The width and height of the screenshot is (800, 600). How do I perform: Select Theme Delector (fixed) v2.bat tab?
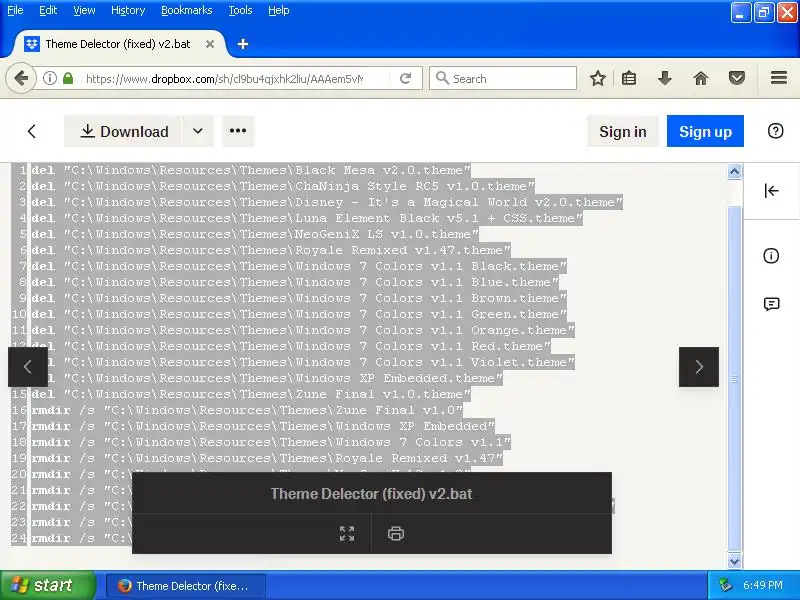(x=117, y=44)
